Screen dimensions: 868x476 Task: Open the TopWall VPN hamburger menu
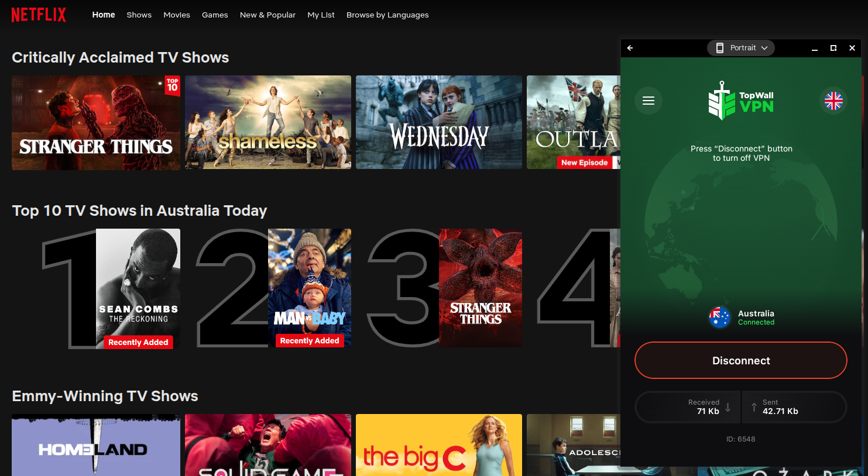pyautogui.click(x=648, y=101)
